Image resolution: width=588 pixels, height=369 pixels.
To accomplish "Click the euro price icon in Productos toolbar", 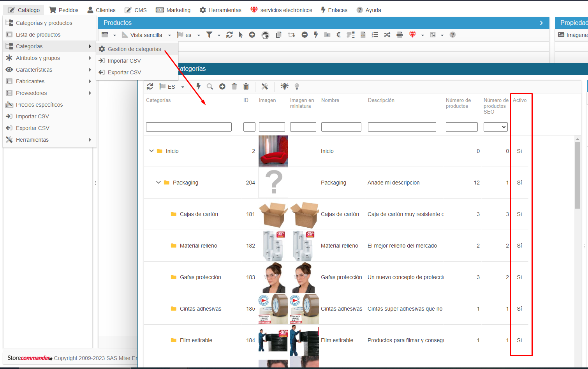I will (x=338, y=35).
